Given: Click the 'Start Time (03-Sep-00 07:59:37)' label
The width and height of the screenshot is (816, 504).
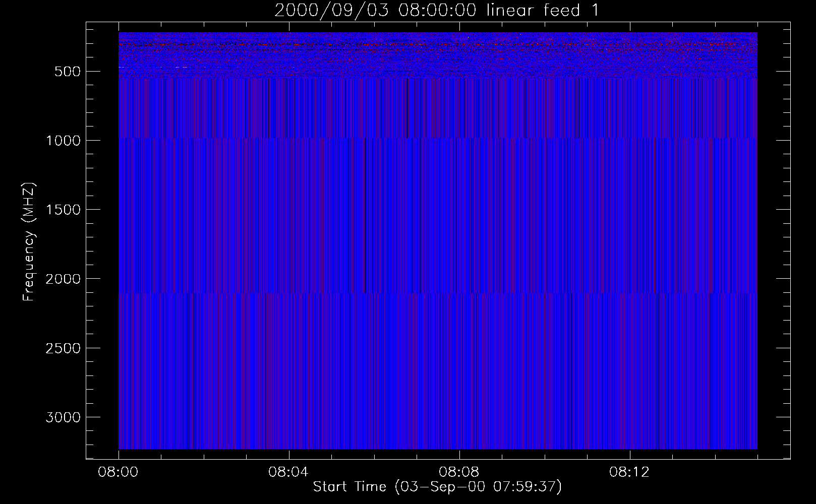Looking at the screenshot, I should pos(437,486).
